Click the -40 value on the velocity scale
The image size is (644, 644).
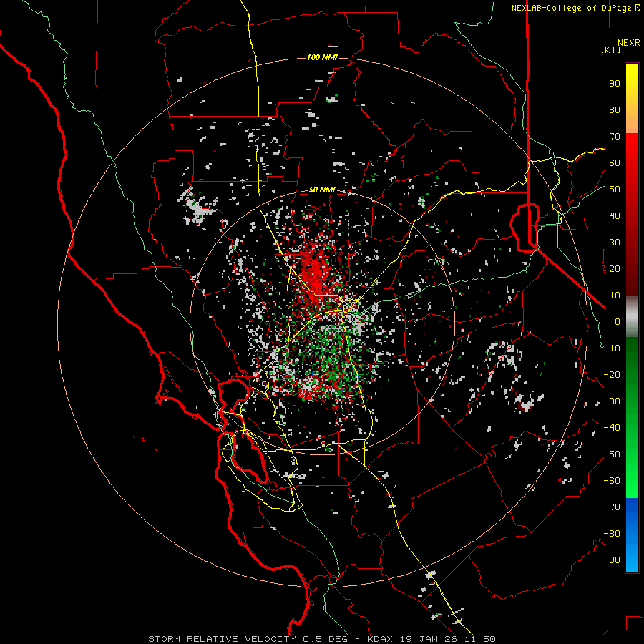[612, 428]
